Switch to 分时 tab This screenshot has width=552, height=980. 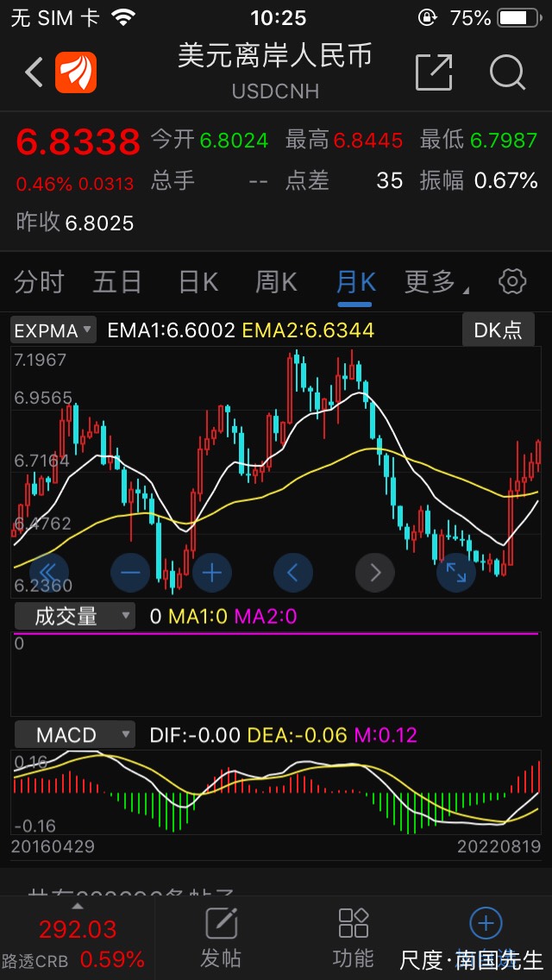39,282
